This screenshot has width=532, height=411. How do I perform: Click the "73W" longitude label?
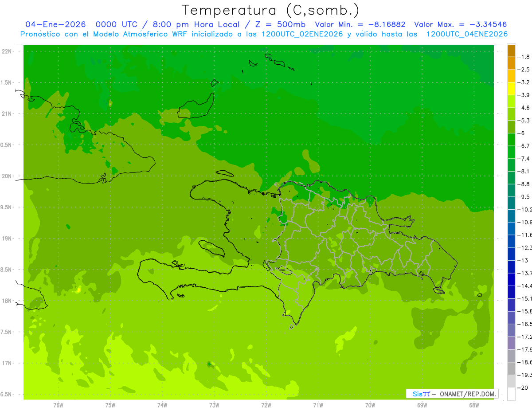[214, 405]
